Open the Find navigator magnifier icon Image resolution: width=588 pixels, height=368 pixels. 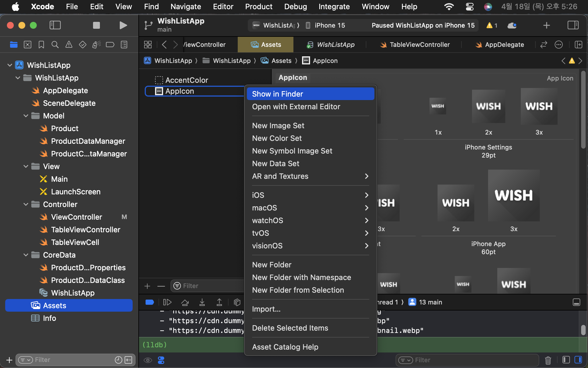[55, 45]
